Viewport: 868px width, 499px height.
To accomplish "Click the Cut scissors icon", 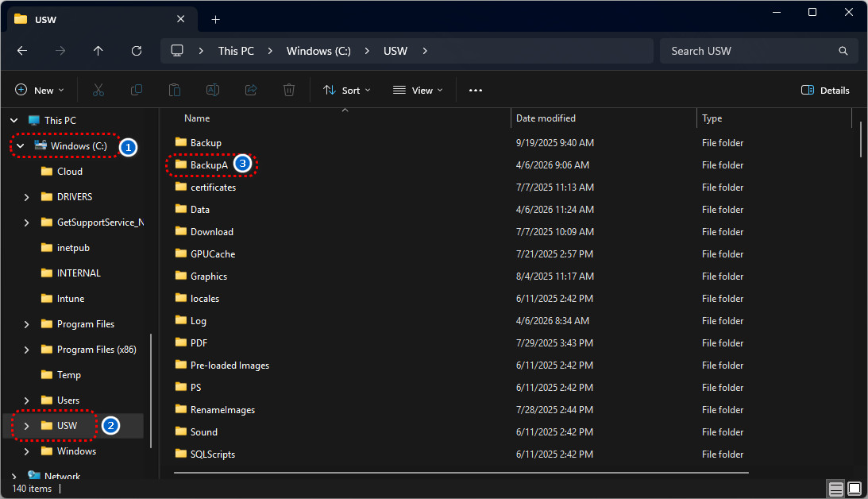I will click(x=98, y=91).
